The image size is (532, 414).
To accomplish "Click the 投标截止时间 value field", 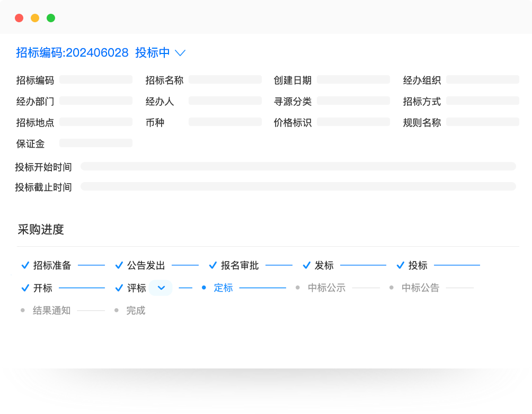I will [298, 187].
